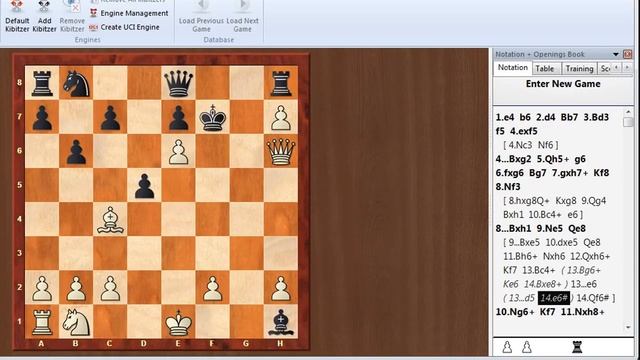Select the white queen on h6
The height and width of the screenshot is (360, 640).
(x=280, y=151)
